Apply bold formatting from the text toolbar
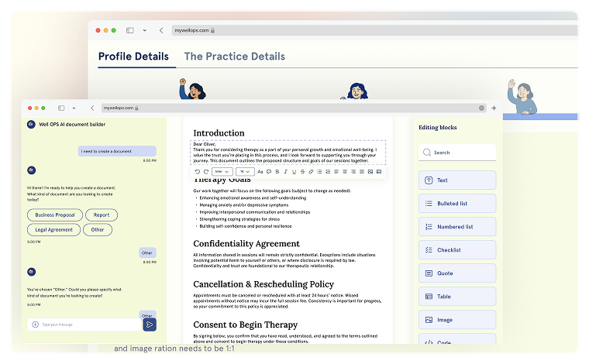The image size is (589, 364). [x=277, y=171]
